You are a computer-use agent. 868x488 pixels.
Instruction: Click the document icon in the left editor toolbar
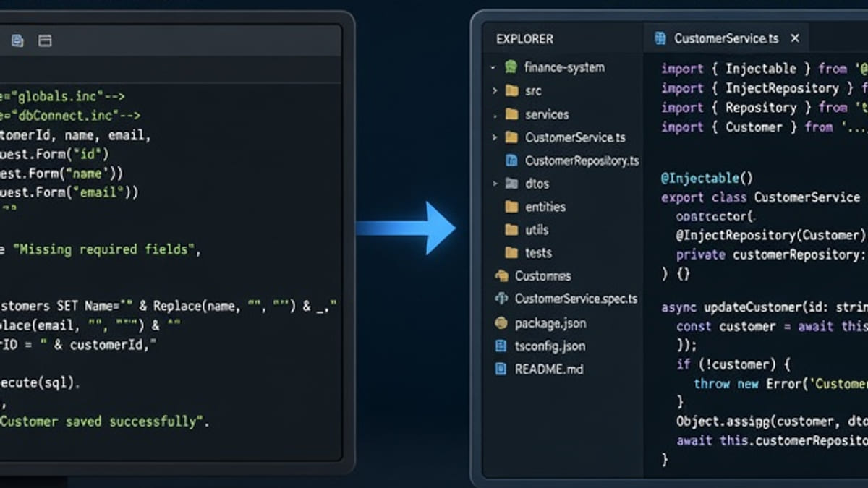17,41
